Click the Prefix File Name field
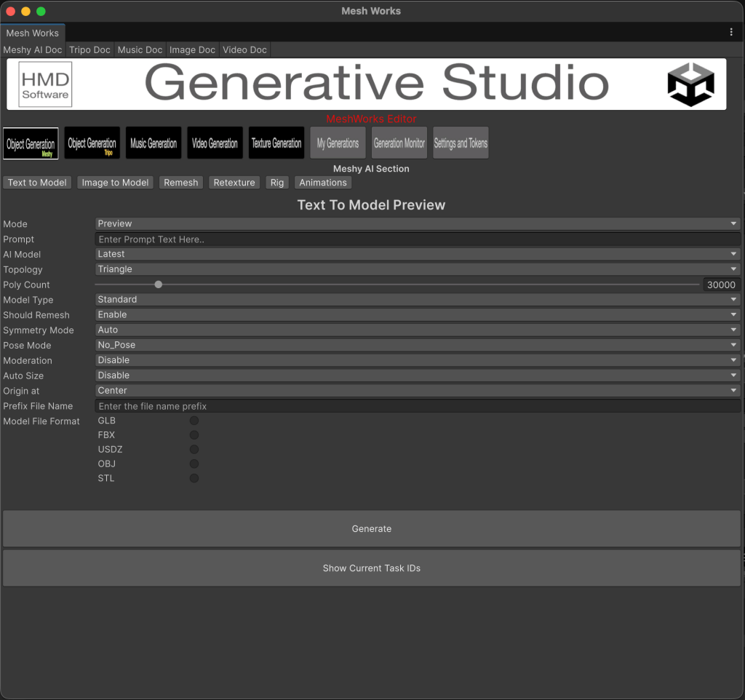Viewport: 745px width, 700px height. coord(418,406)
